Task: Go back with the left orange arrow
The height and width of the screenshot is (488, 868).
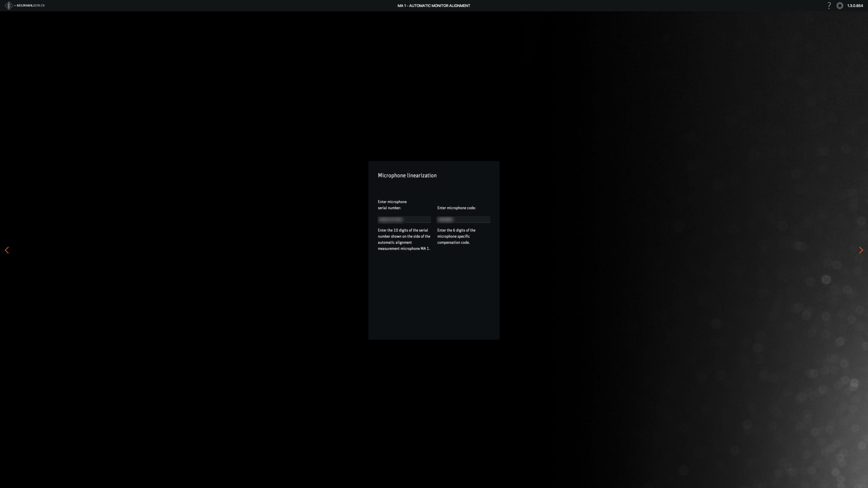Action: click(x=7, y=250)
